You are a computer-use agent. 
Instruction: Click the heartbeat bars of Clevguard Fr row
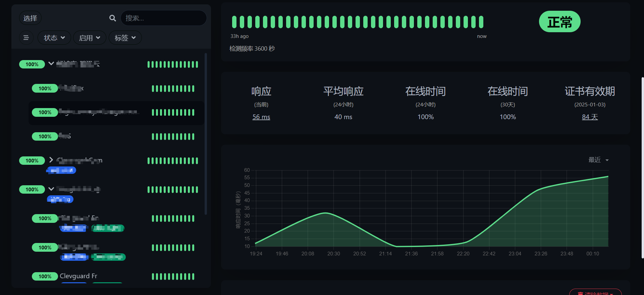click(x=173, y=277)
